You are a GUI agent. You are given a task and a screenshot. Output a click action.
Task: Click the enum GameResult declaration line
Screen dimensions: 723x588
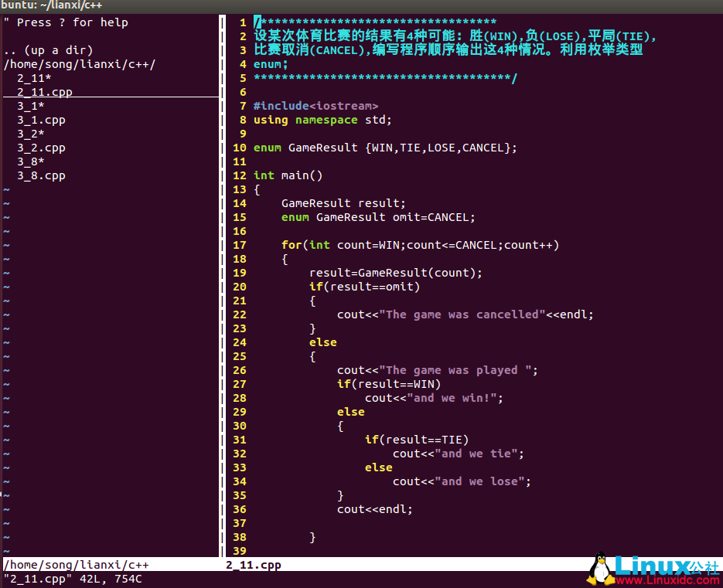[x=384, y=148]
